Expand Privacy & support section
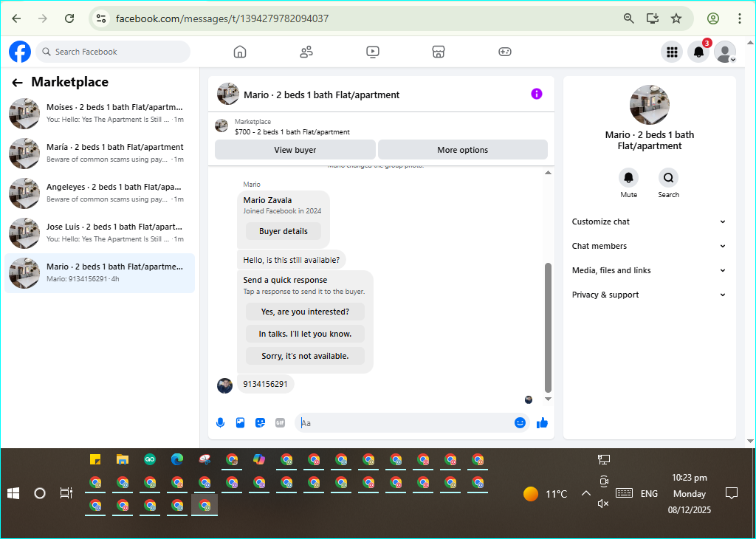The image size is (756, 539). pos(650,295)
